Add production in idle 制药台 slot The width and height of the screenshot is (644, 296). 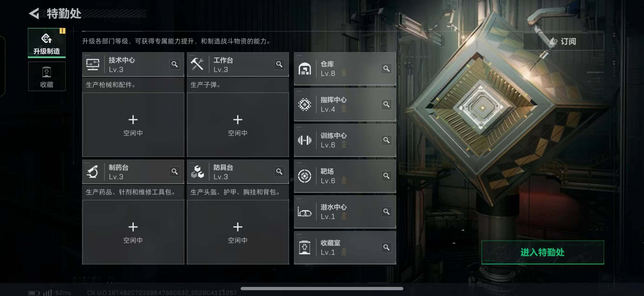(133, 232)
